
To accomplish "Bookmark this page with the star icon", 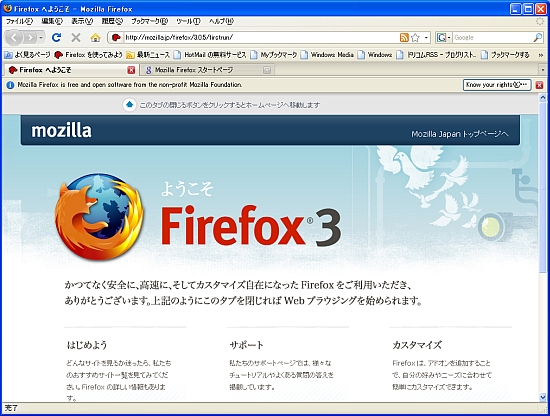I will pos(415,38).
